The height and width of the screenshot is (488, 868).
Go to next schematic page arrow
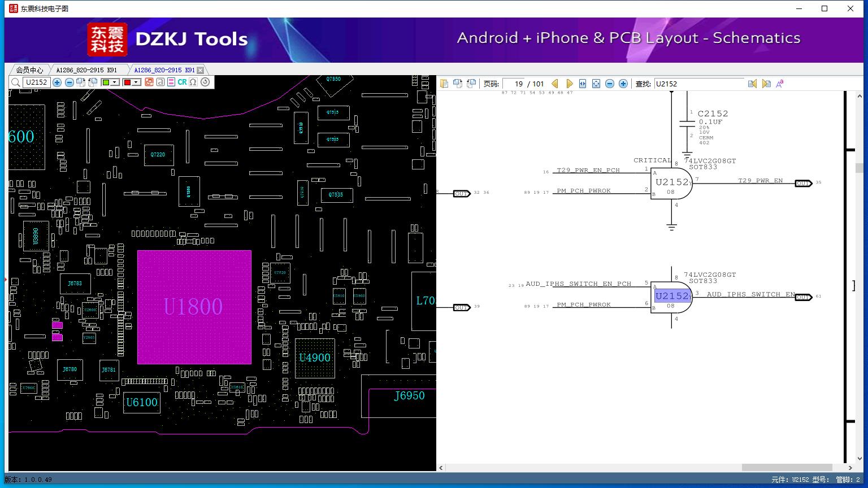[569, 84]
